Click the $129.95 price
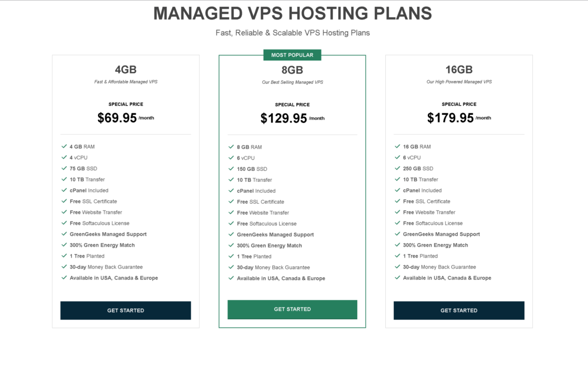The width and height of the screenshot is (588, 372). pos(284,118)
